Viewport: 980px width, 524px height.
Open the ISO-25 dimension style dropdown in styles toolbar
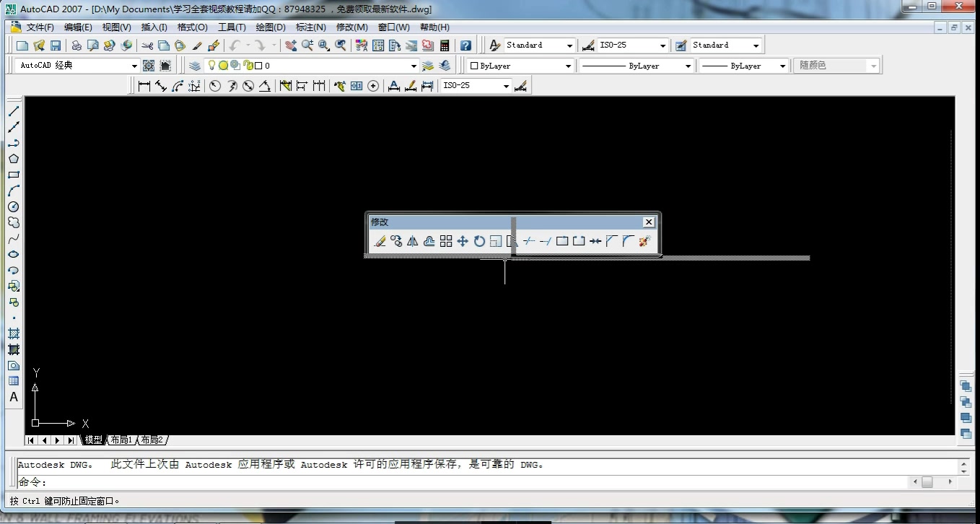tap(633, 45)
